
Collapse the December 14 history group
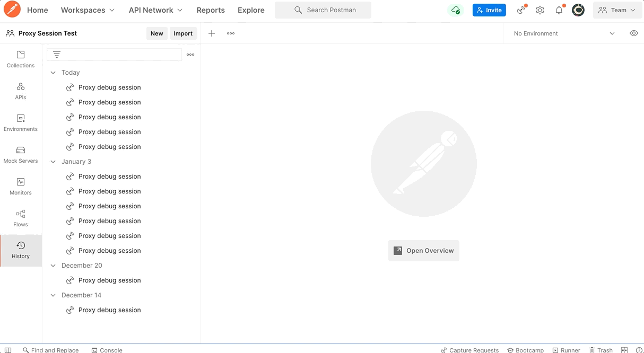[x=53, y=295]
